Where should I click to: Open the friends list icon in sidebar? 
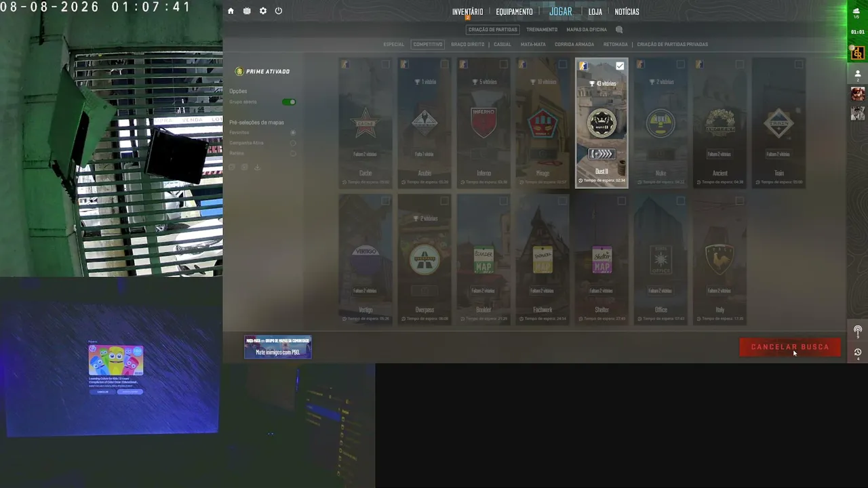pyautogui.click(x=858, y=74)
